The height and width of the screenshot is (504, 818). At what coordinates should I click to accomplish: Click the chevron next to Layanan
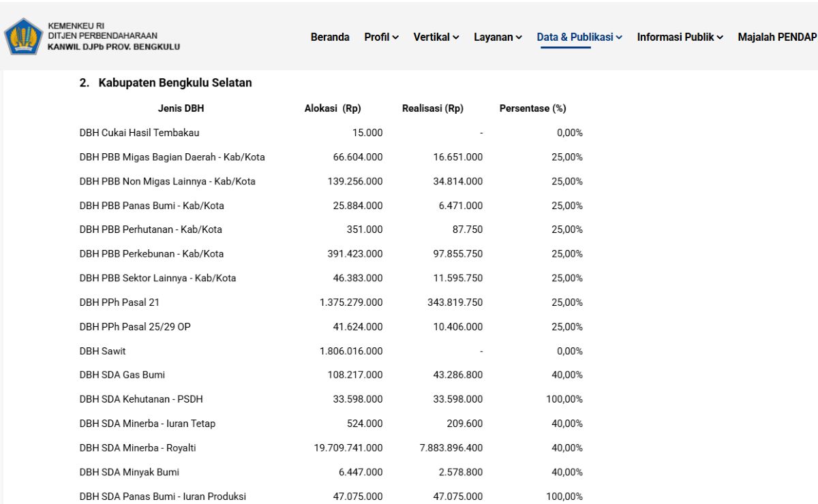519,37
